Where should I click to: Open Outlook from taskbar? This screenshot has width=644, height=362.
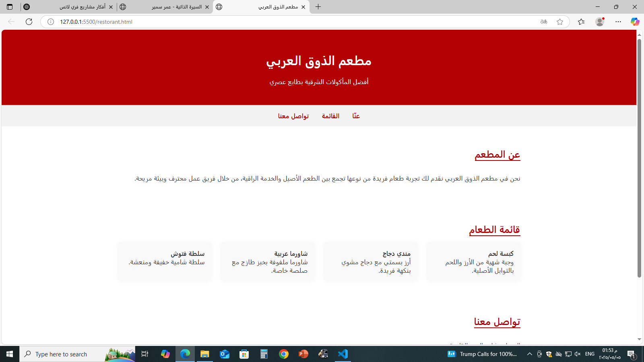coord(225,354)
